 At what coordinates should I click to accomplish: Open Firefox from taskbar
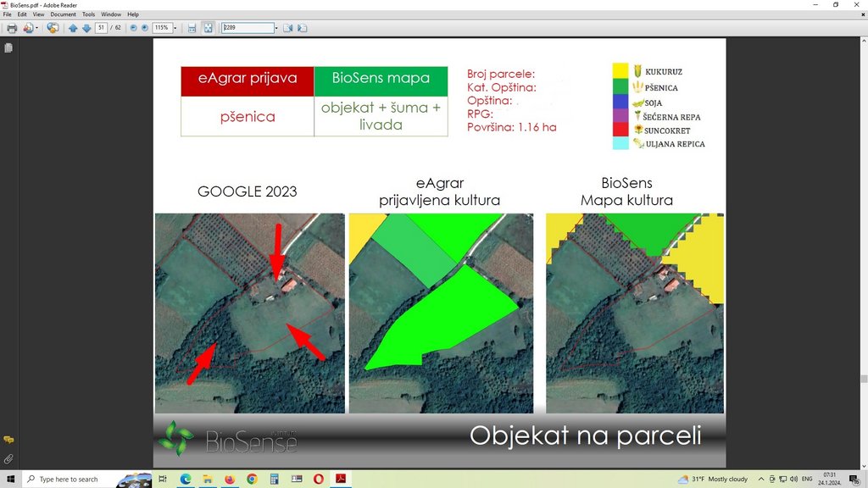pyautogui.click(x=230, y=480)
